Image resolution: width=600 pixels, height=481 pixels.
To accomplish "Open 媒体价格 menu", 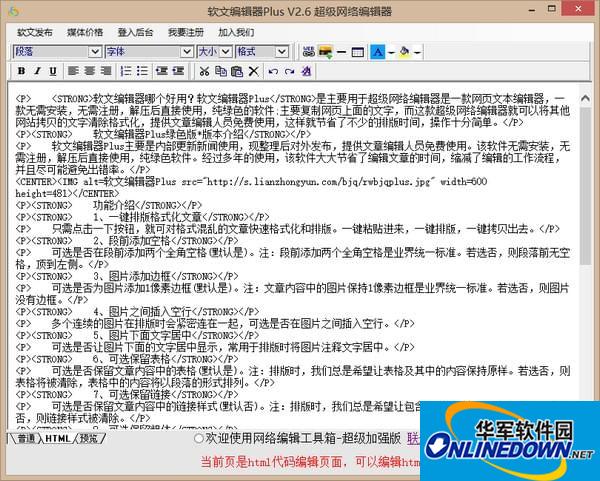I will tap(85, 33).
